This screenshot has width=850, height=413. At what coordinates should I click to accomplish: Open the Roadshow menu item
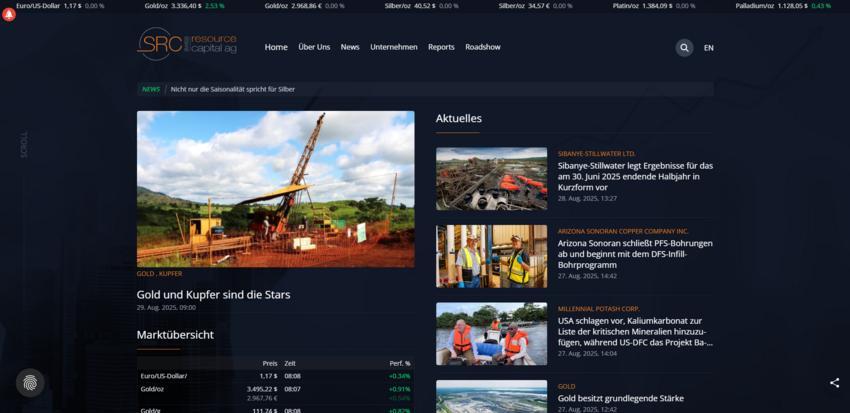click(482, 47)
